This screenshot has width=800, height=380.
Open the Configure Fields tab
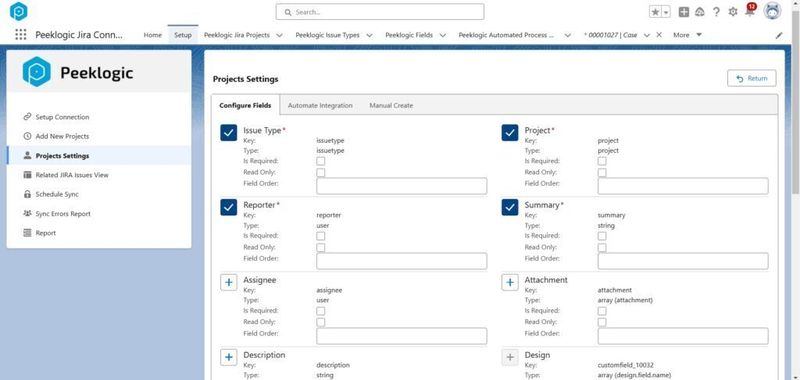[x=245, y=105]
